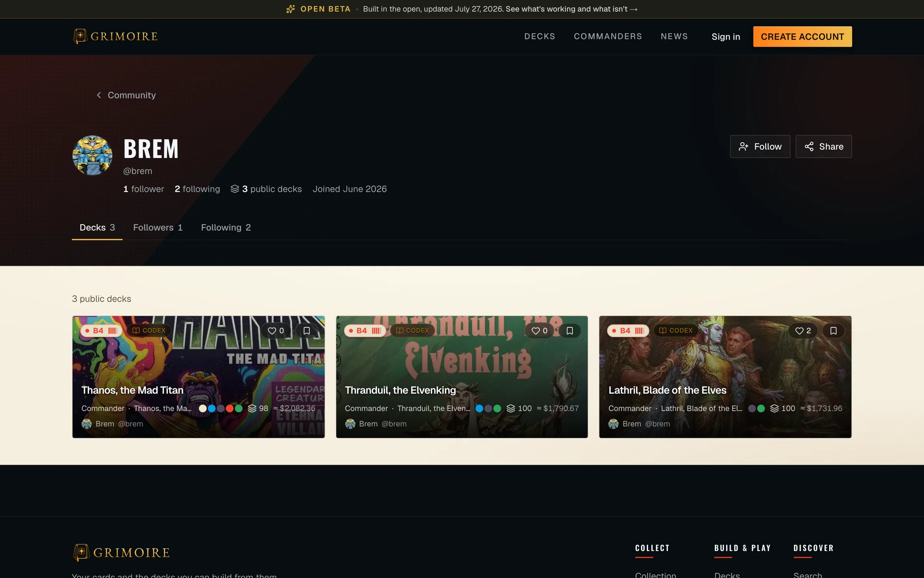924x578 pixels.
Task: Click the back chevron next to Community
Action: (99, 95)
